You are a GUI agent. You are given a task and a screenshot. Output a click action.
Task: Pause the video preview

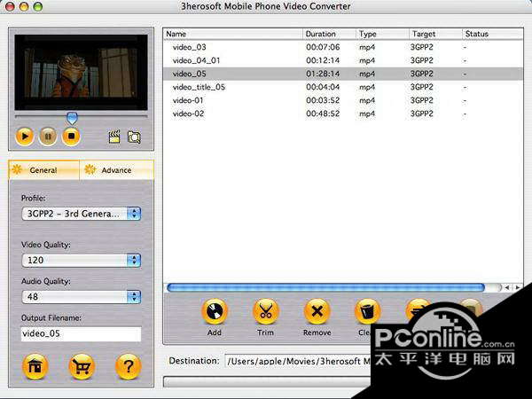pyautogui.click(x=48, y=137)
